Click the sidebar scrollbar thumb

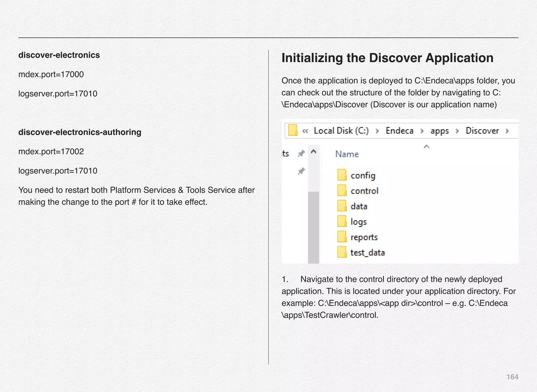[314, 227]
